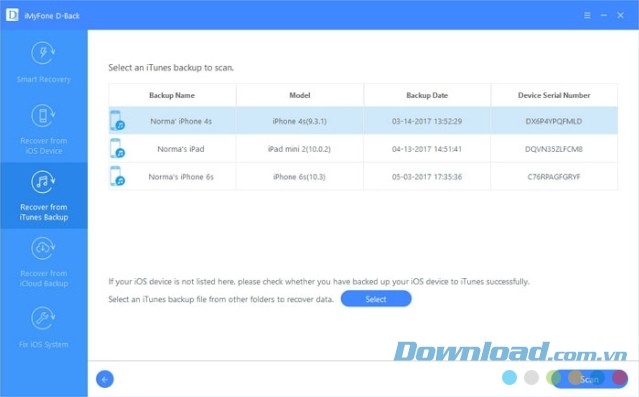Click device icon of Norma' iPhone 4s row
The width and height of the screenshot is (639, 397).
click(x=117, y=121)
